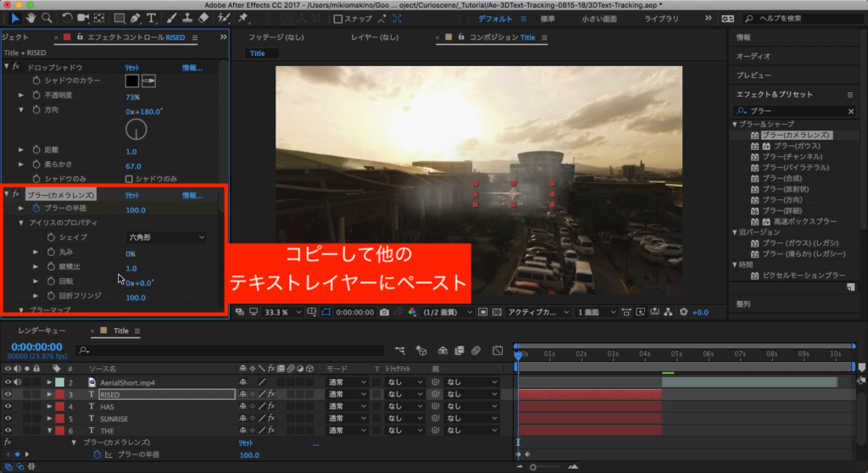Click リセット for the ドロップシャドウ effect
Viewport: 868px width, 473px height.
(x=132, y=67)
